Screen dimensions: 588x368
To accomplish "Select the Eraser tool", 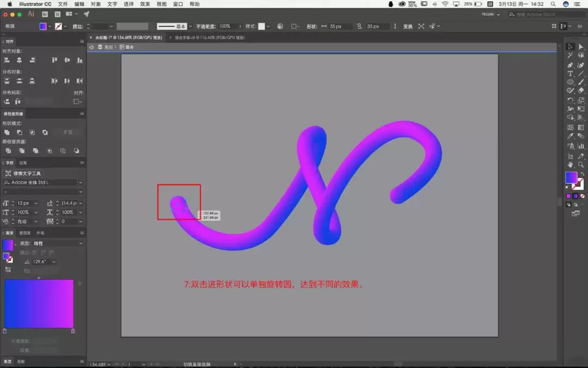I will (x=581, y=91).
